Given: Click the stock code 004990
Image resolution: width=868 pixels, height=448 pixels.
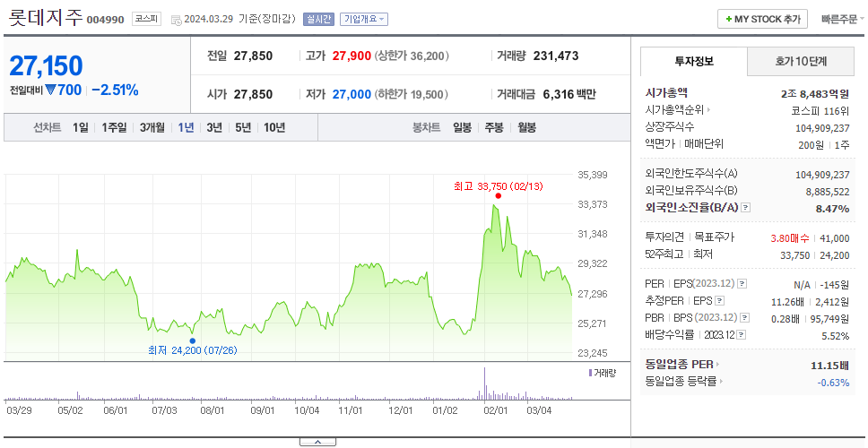Looking at the screenshot, I should pyautogui.click(x=106, y=21).
